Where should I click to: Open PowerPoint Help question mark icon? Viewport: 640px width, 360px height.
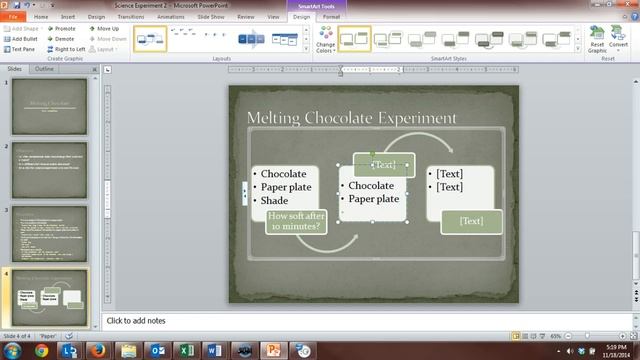(634, 17)
